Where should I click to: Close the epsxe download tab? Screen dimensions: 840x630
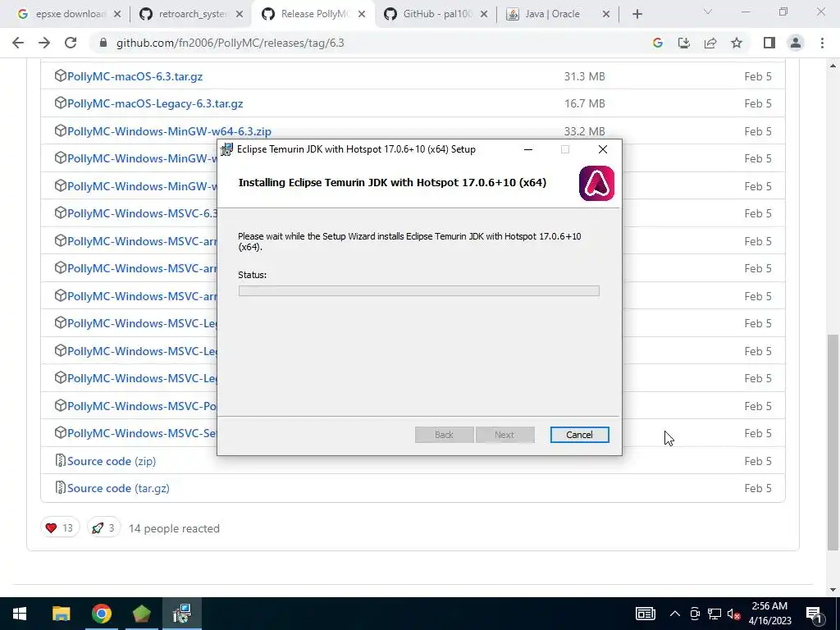(x=117, y=14)
